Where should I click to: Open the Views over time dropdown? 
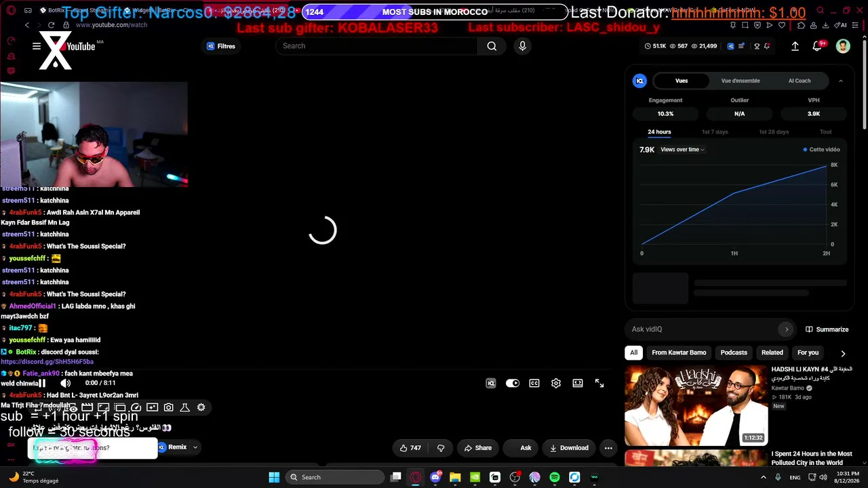[682, 150]
